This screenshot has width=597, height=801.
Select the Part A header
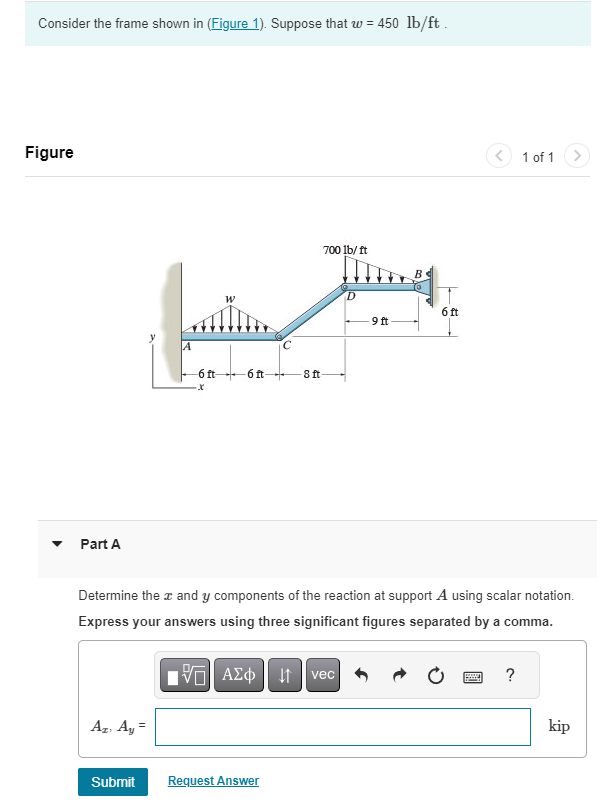(101, 544)
